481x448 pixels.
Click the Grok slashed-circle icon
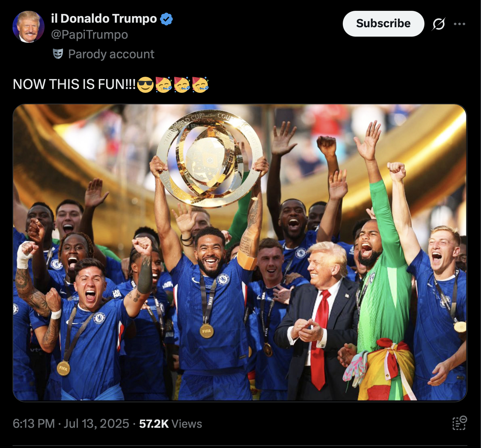coord(438,24)
